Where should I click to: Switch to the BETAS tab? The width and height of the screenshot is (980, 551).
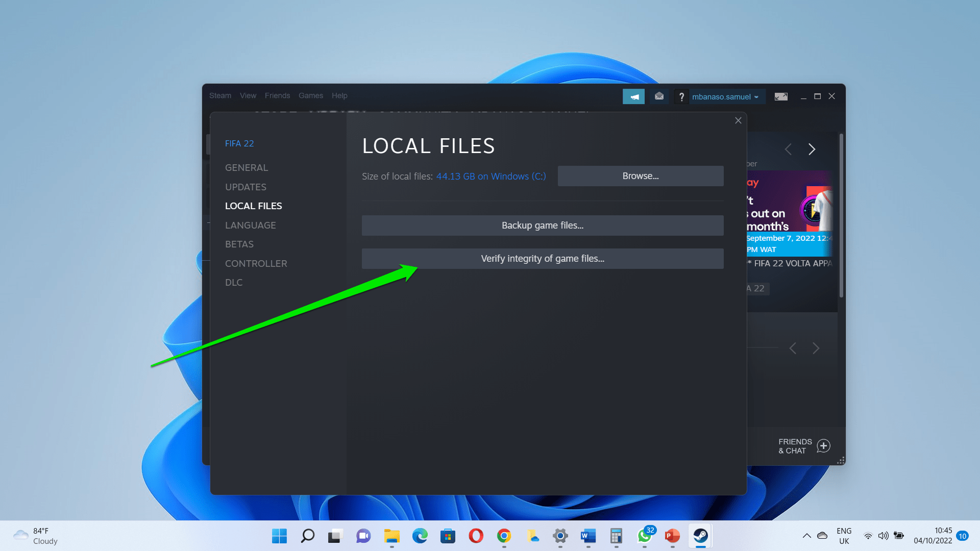(x=239, y=244)
